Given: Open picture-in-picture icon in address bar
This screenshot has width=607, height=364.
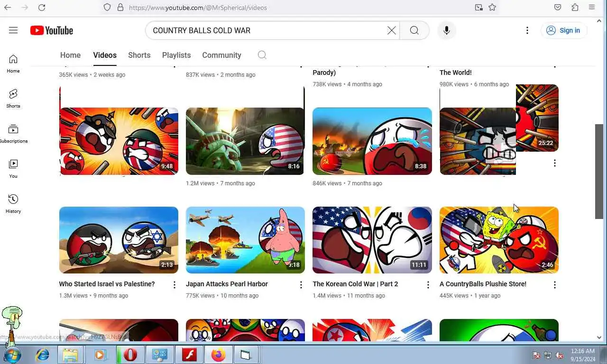Looking at the screenshot, I should pos(479,8).
